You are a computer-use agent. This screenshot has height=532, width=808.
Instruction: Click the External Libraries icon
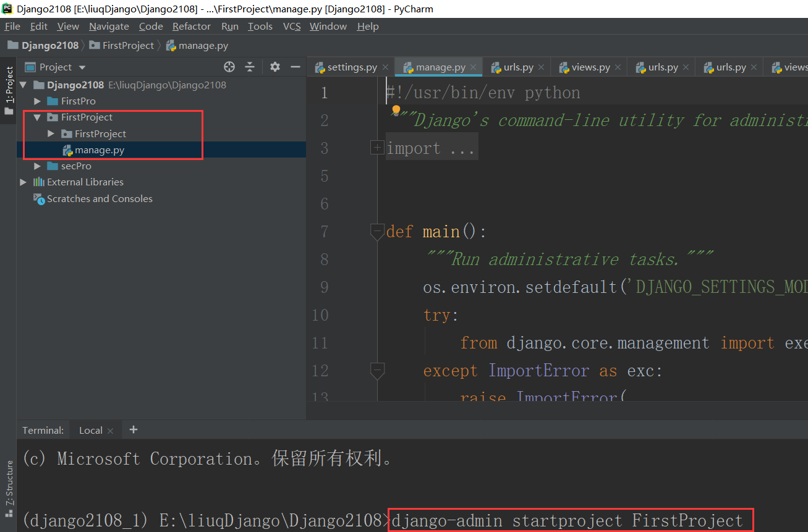tap(39, 182)
